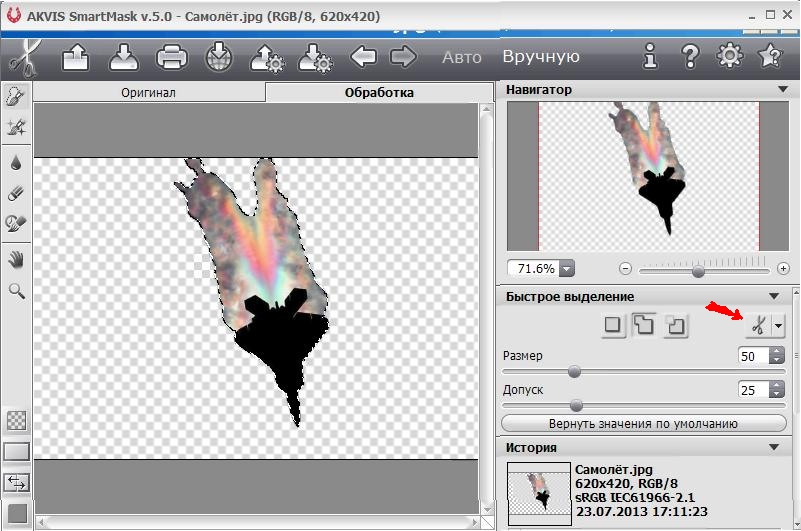Publish the image with globe icon
Viewport: 801px width, 531px height.
coord(219,57)
